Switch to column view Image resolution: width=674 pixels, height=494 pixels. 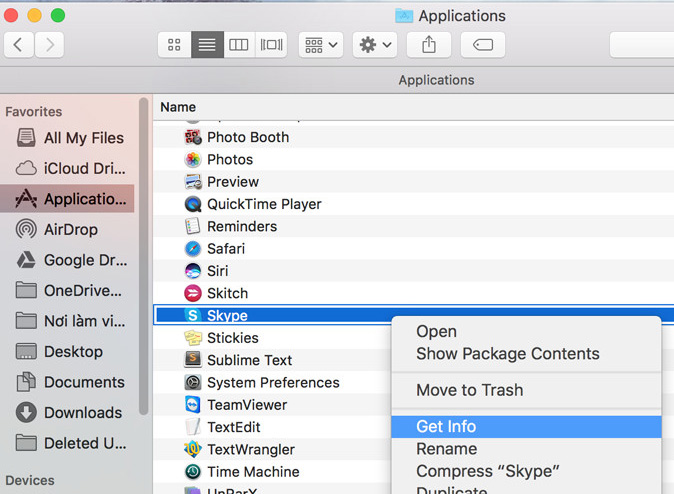tap(239, 45)
